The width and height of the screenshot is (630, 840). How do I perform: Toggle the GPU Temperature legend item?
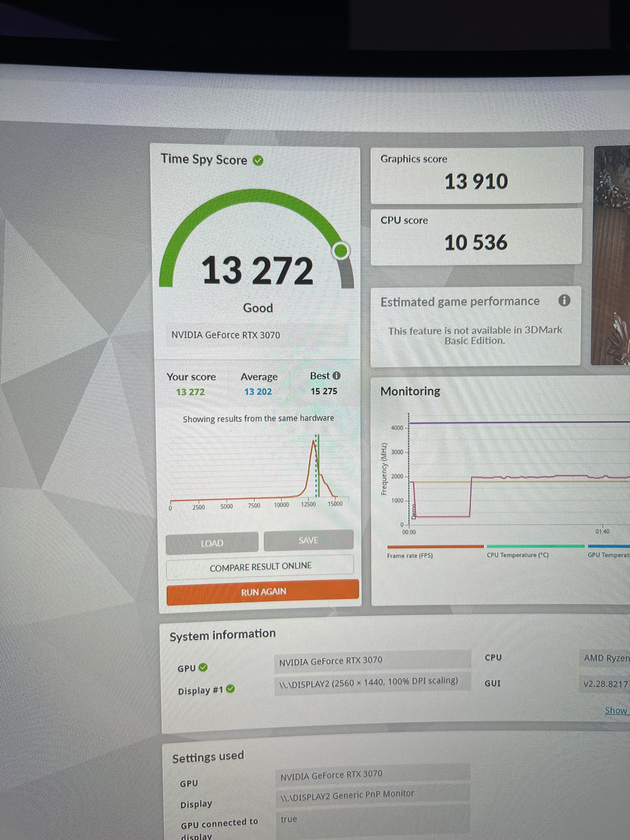608,554
